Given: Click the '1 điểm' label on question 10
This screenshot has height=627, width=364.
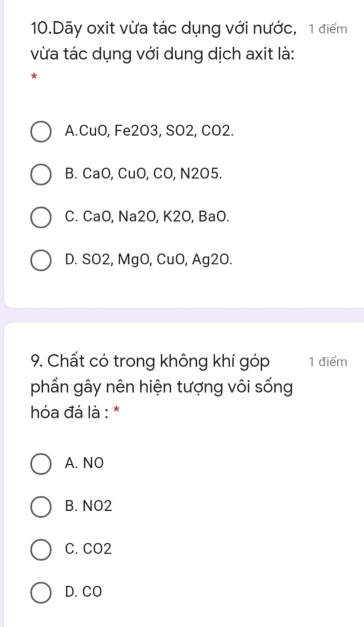Looking at the screenshot, I should tap(328, 29).
